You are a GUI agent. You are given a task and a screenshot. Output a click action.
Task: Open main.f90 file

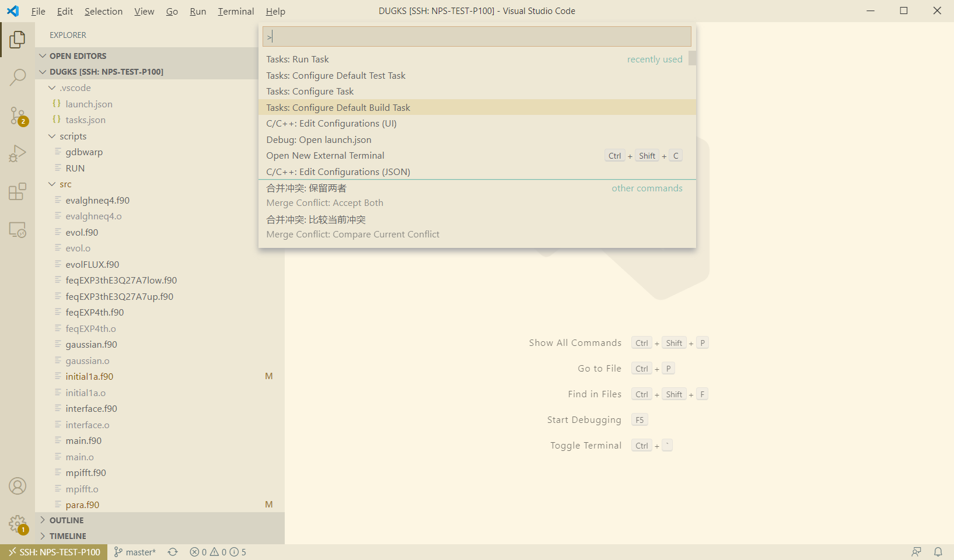(83, 440)
